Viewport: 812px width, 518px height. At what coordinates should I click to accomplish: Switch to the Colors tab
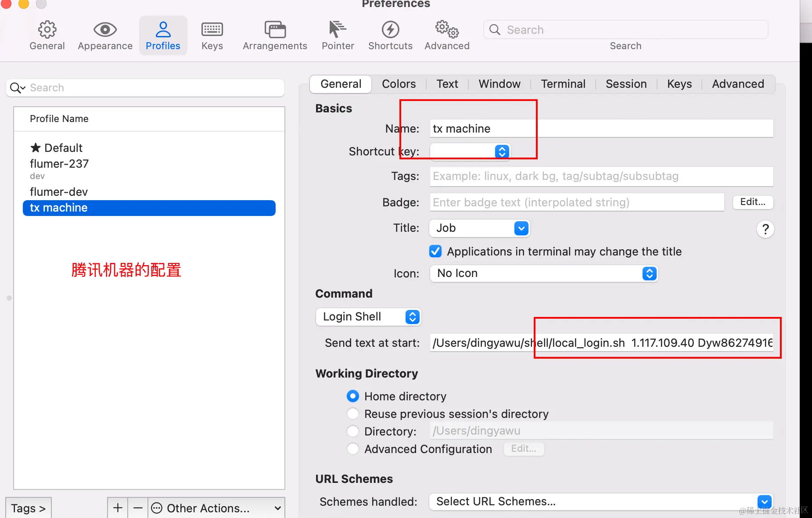pyautogui.click(x=399, y=84)
